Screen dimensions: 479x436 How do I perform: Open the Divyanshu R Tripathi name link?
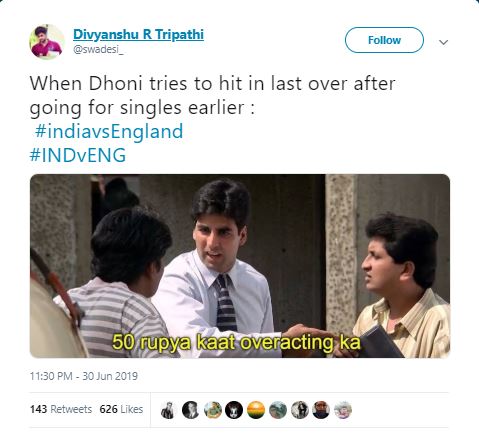(x=138, y=34)
